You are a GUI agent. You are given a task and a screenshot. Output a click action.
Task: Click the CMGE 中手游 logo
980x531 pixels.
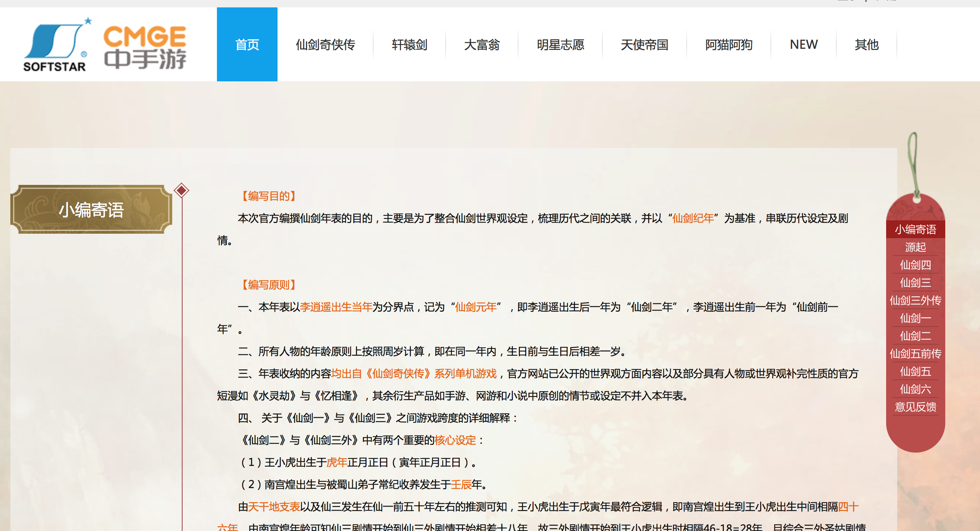(145, 47)
